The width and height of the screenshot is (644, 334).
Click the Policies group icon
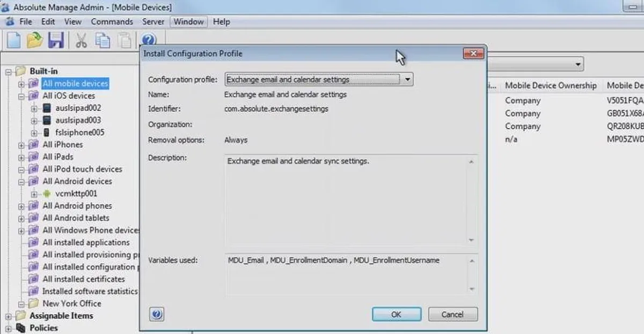point(20,328)
